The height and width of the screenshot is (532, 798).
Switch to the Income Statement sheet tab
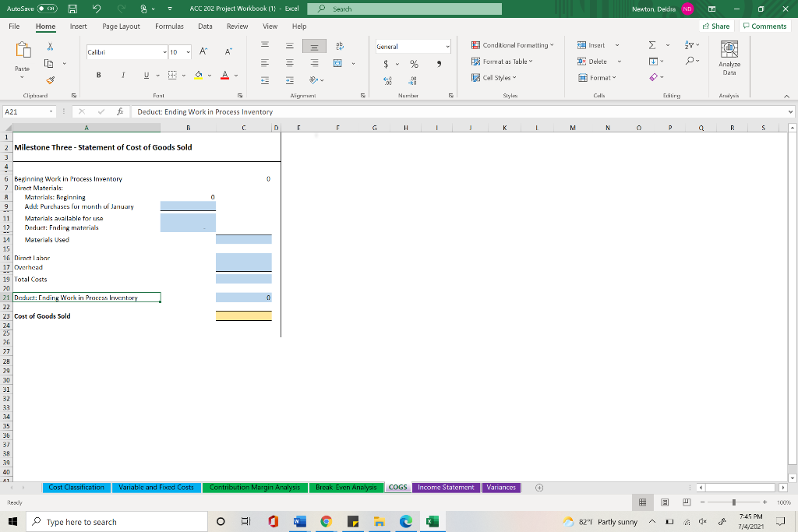(446, 488)
